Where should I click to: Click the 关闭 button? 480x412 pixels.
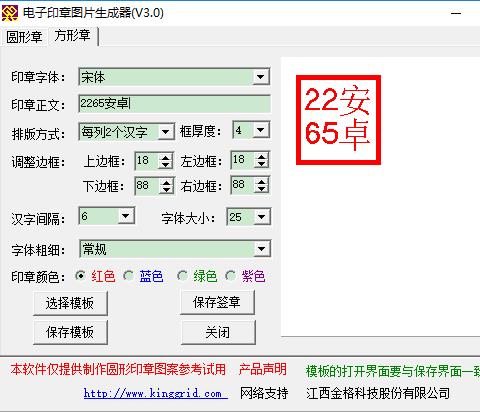click(218, 332)
